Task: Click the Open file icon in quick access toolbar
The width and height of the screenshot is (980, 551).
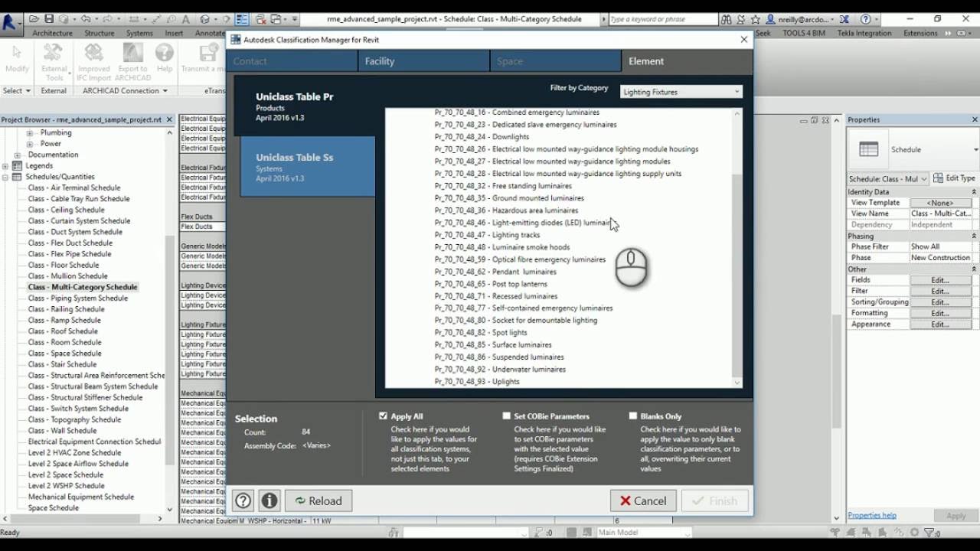Action: (x=34, y=18)
